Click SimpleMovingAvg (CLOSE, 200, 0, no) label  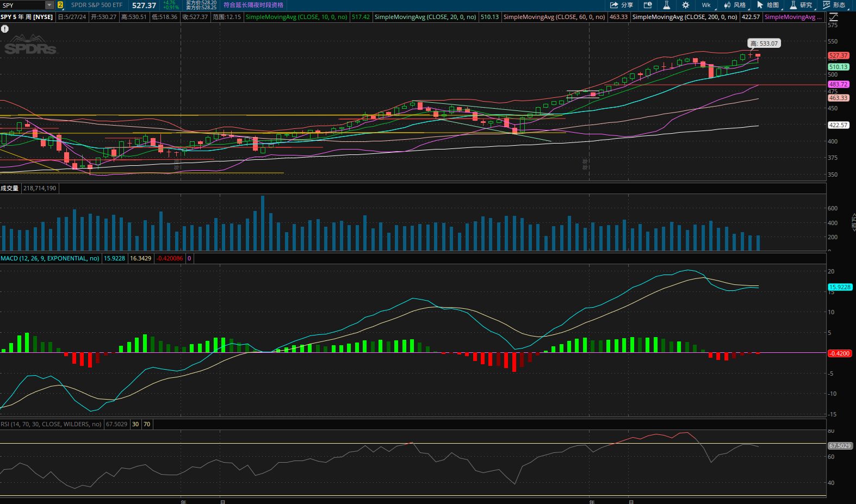point(685,17)
